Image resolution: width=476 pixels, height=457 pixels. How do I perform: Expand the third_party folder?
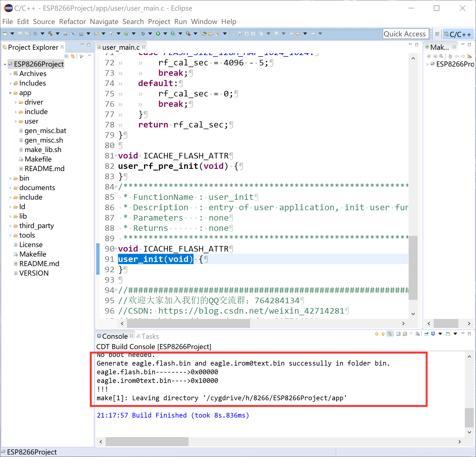(x=10, y=226)
